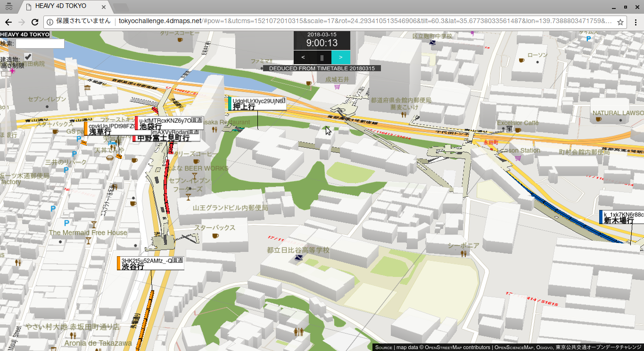Step the time backward with the < button
The image size is (644, 351).
(303, 57)
